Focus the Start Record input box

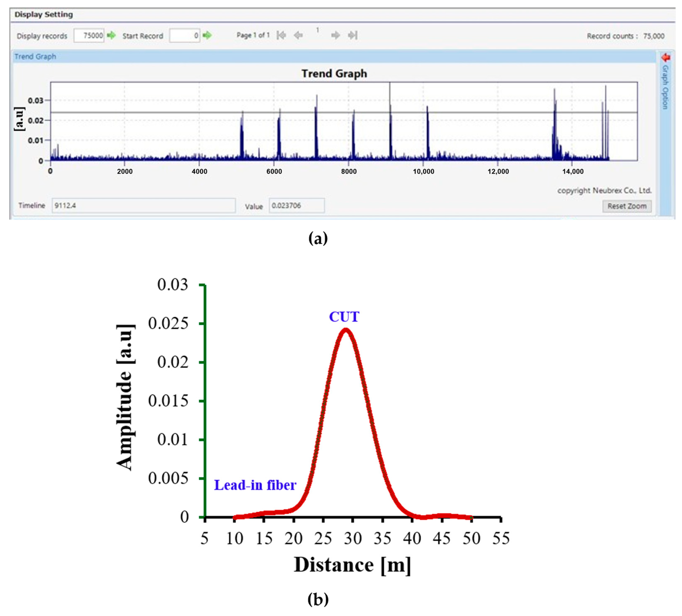click(184, 36)
